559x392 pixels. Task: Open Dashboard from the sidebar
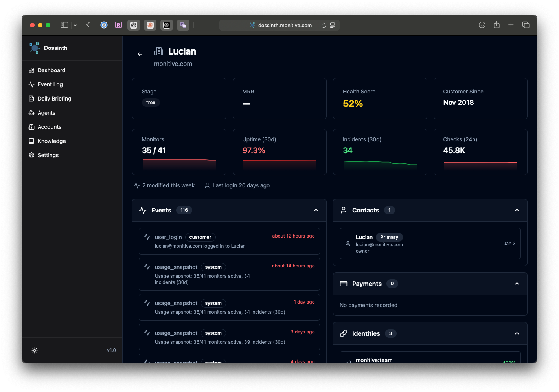pos(51,70)
